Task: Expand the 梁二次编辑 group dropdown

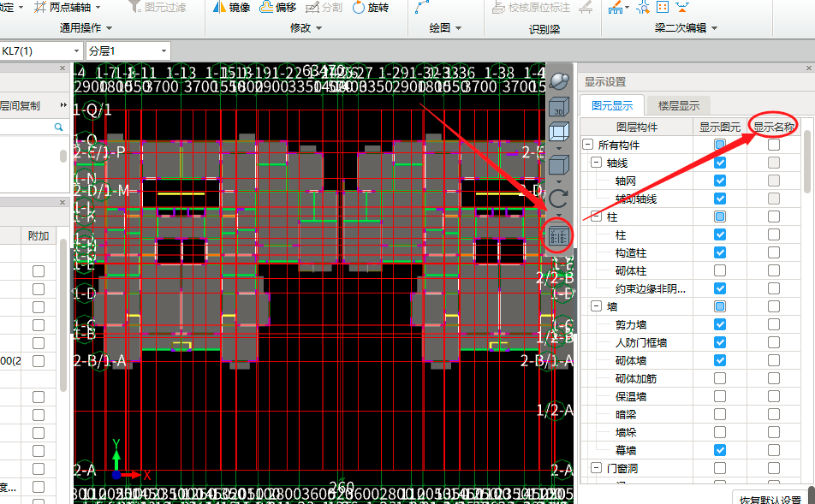Action: click(x=714, y=28)
